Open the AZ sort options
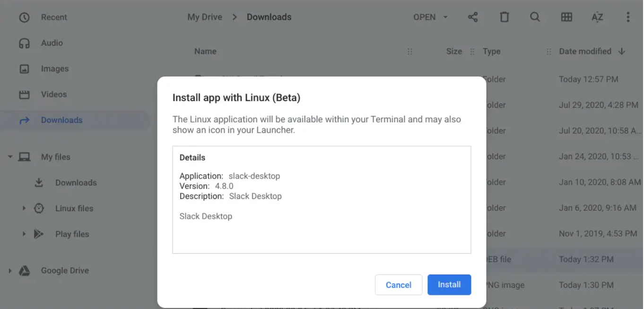Viewport: 644px width, 309px height. [597, 17]
